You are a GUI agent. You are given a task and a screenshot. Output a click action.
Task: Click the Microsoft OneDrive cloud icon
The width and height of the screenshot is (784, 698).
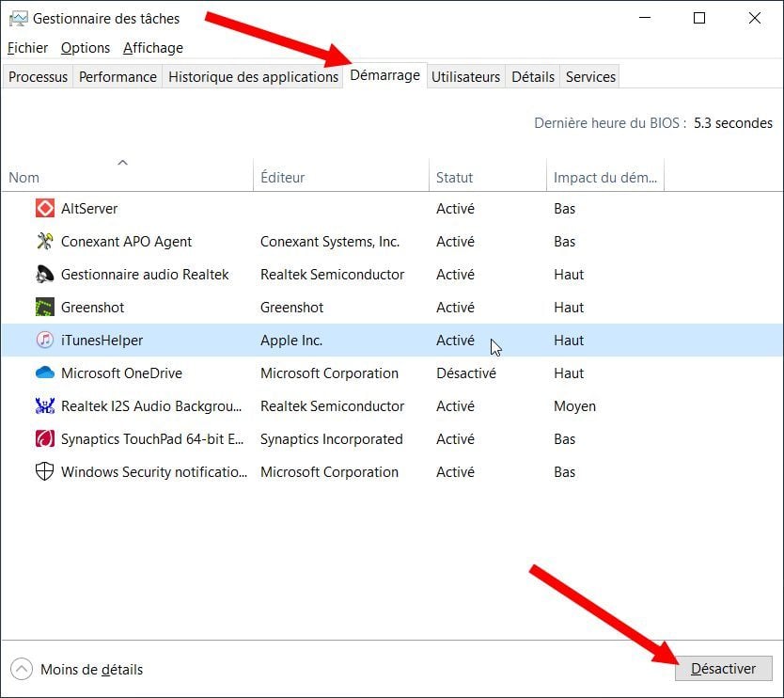44,373
